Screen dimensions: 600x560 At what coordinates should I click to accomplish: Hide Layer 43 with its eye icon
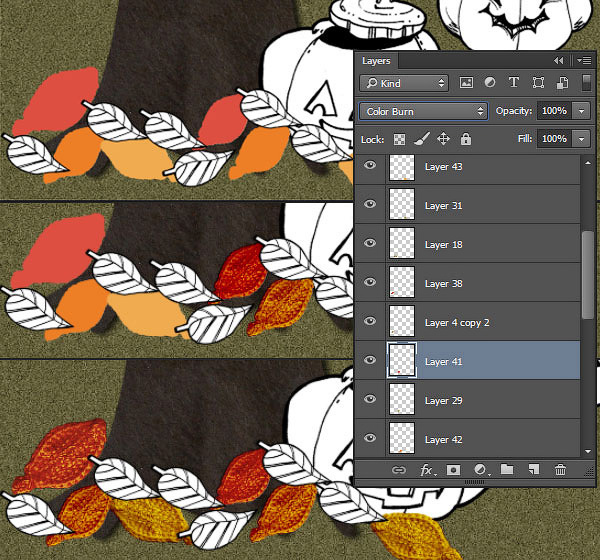370,165
